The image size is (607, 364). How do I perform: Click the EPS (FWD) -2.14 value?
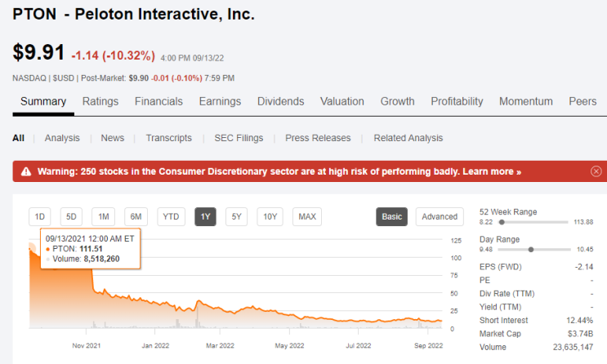pos(584,267)
